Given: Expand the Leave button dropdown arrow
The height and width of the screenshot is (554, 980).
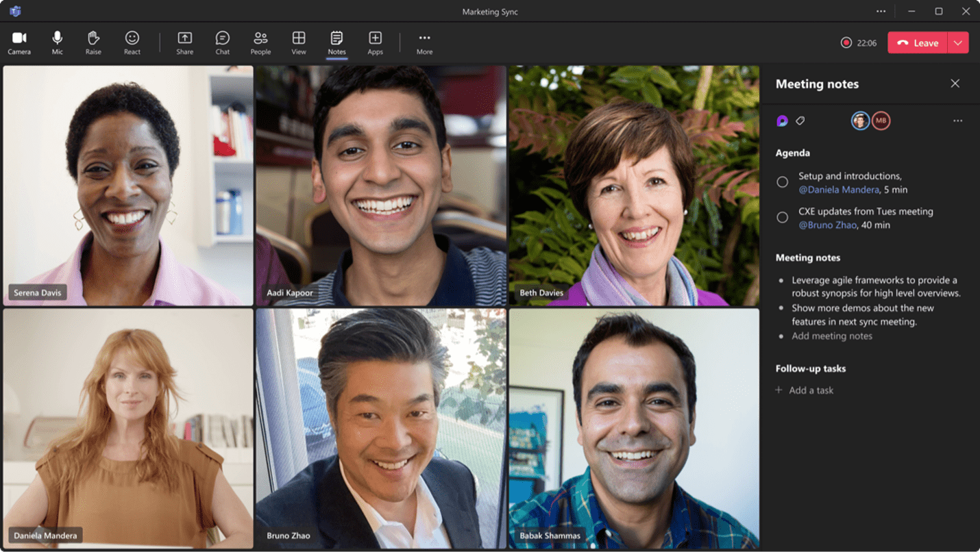Looking at the screenshot, I should point(957,42).
